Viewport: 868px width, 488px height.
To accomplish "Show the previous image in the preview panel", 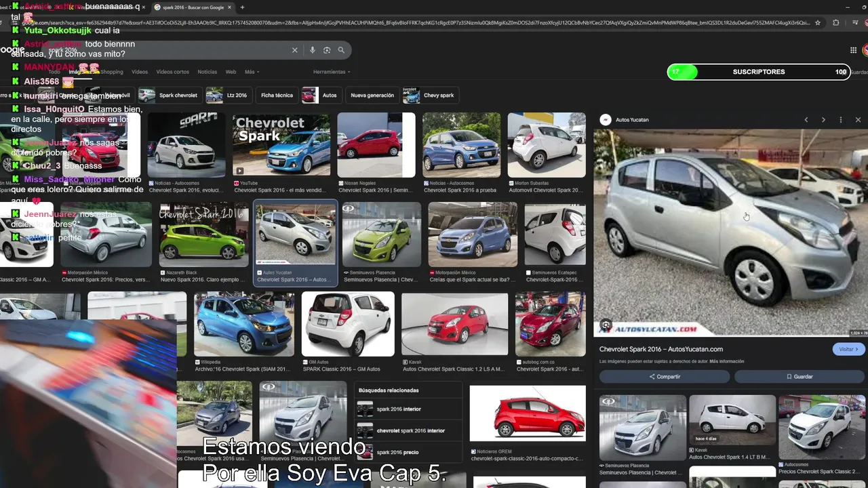I will (x=806, y=120).
